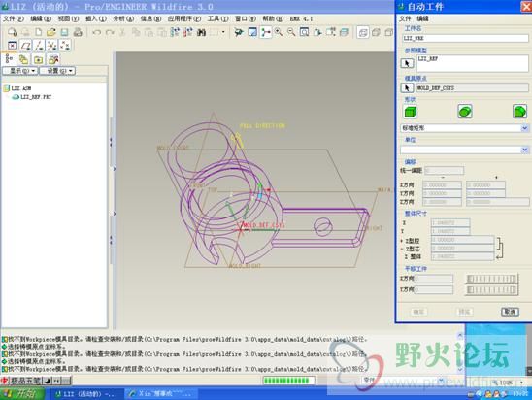Click the Save disk toolbar icon
Image resolution: width=532 pixels, height=400 pixels.
click(x=64, y=32)
